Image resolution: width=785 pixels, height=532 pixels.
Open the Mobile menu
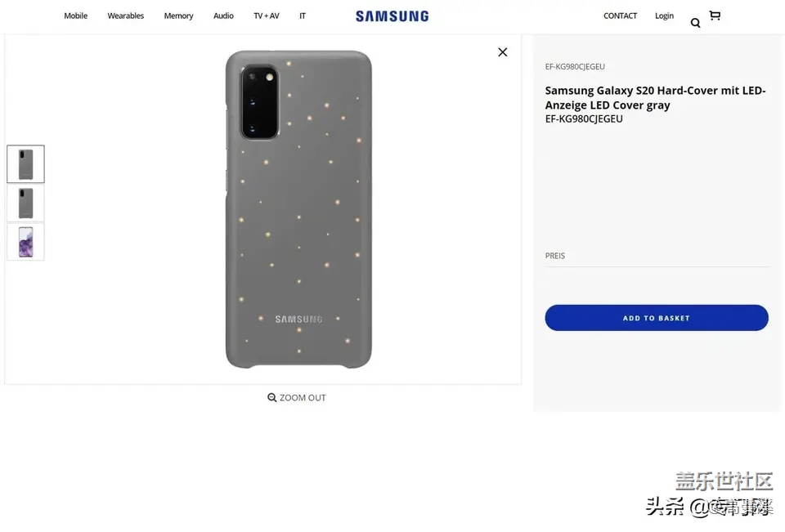76,16
